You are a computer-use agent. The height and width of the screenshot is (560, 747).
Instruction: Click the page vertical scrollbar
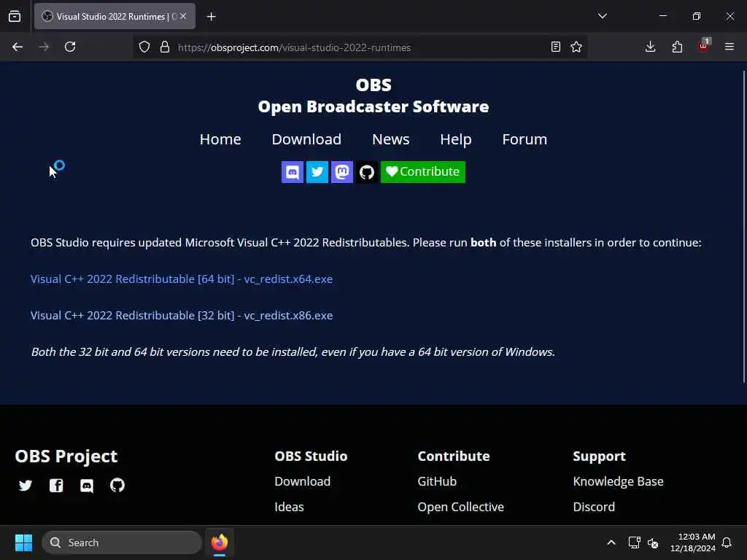click(x=743, y=226)
